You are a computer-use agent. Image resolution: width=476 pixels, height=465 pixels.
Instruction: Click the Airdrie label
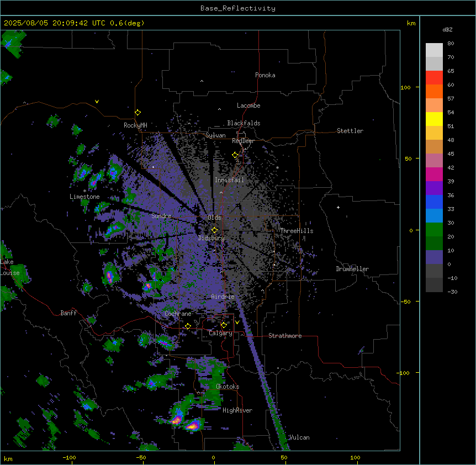[223, 297]
